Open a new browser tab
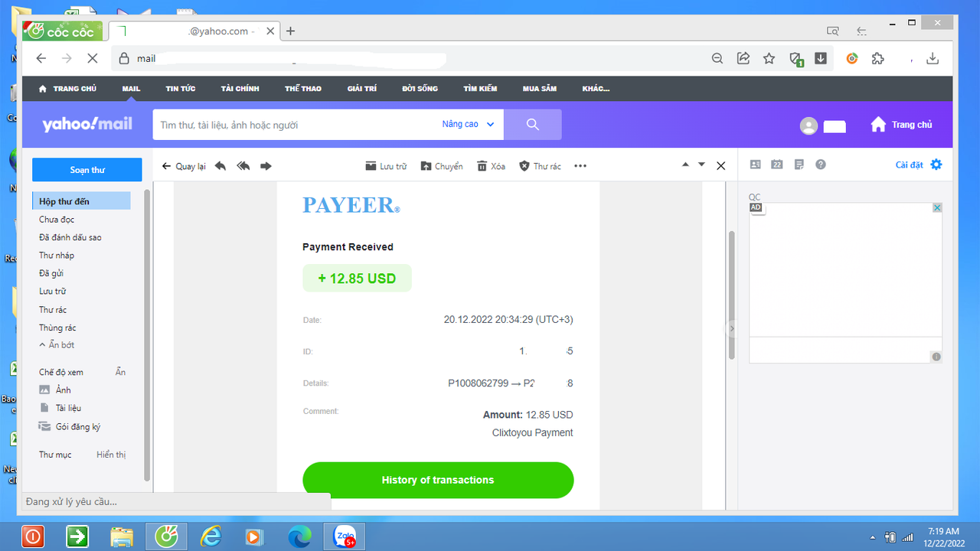Viewport: 980px width, 551px height. [x=291, y=31]
